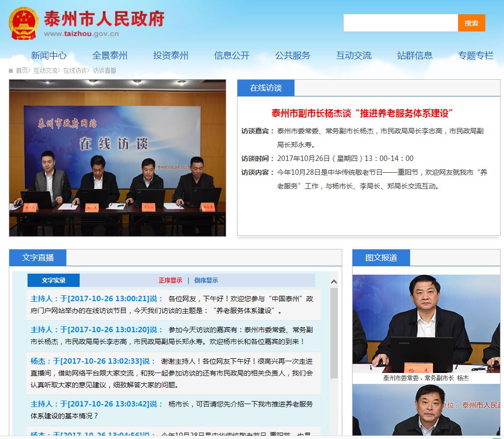504x439 pixels.
Task: Open the 互动交流 navigation item
Action: click(354, 56)
